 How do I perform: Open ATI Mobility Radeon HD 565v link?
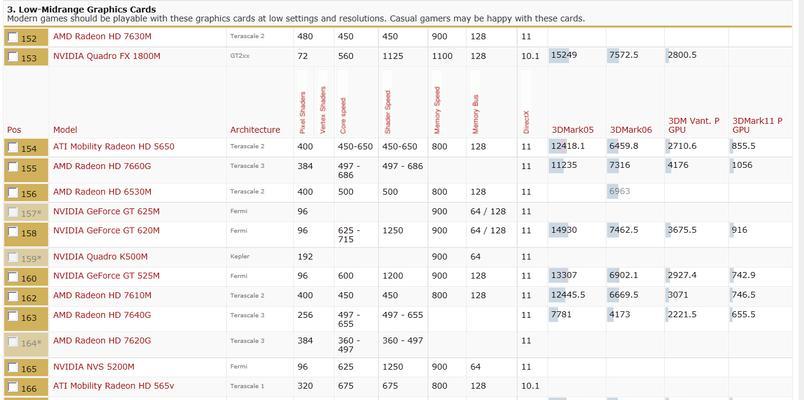click(x=113, y=386)
